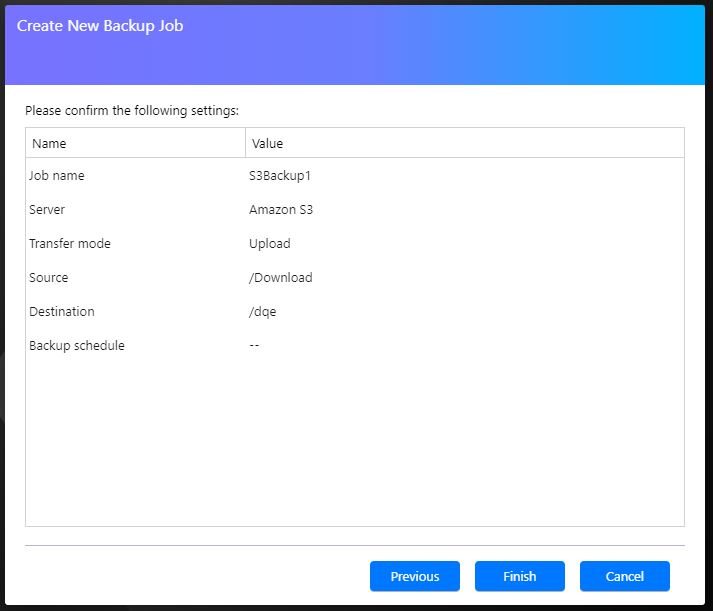Screen dimensions: 713x611
Task: Click the /dqe destination path
Action: 262,312
